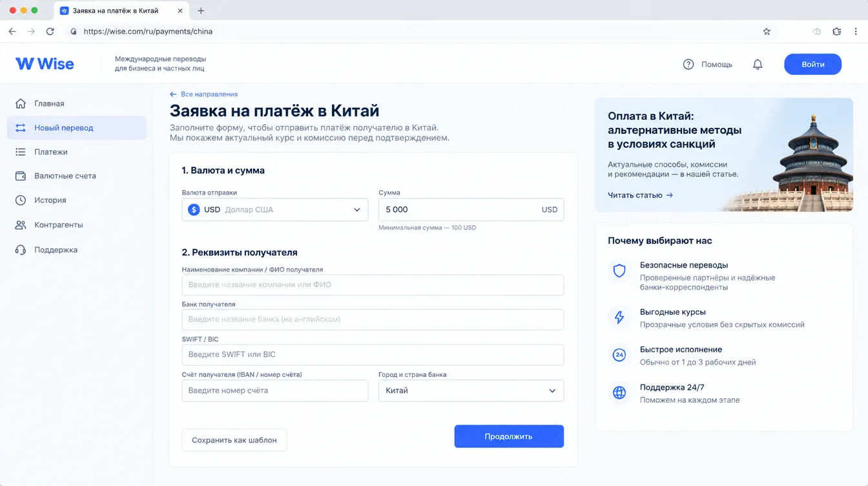Screen dimensions: 868x486
Task: Open the browser extensions puzzle icon
Action: (836, 31)
